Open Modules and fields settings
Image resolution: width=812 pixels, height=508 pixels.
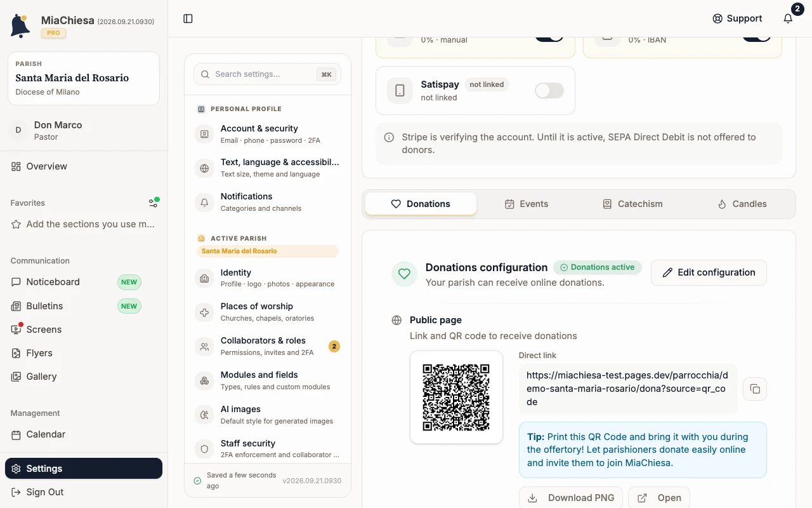[268, 380]
